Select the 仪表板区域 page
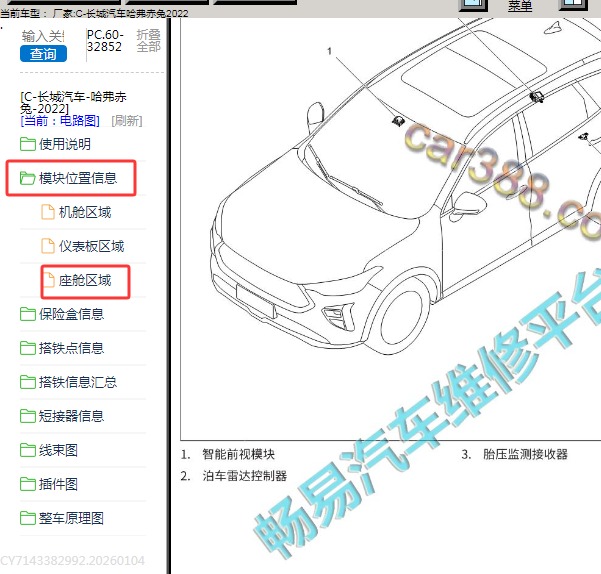Viewport: 601px width, 574px height. pos(91,246)
